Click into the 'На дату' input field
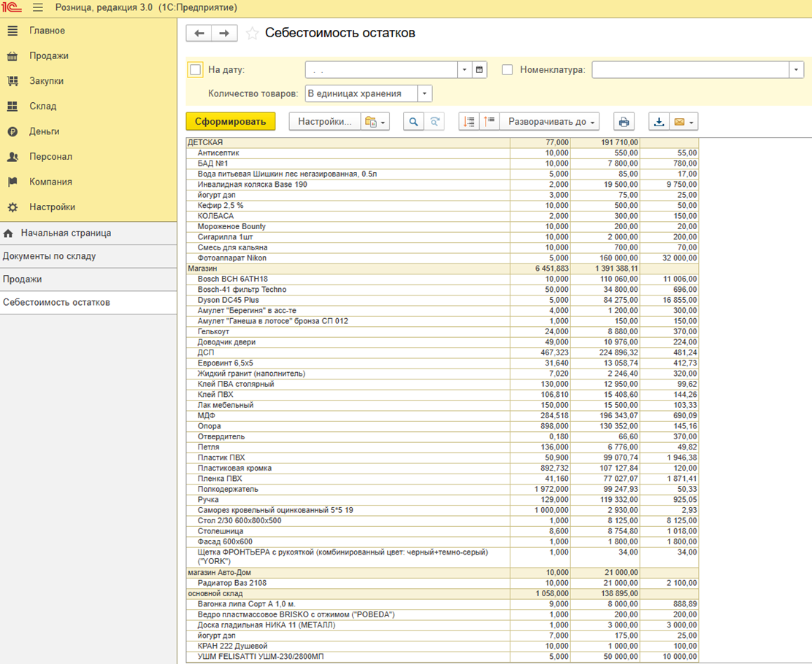The height and width of the screenshot is (664, 812). pos(381,70)
